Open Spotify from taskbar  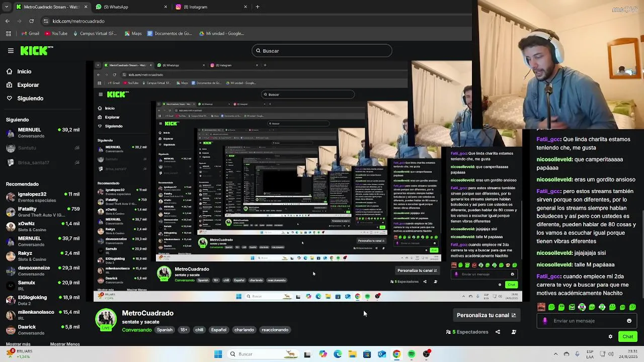(412, 354)
